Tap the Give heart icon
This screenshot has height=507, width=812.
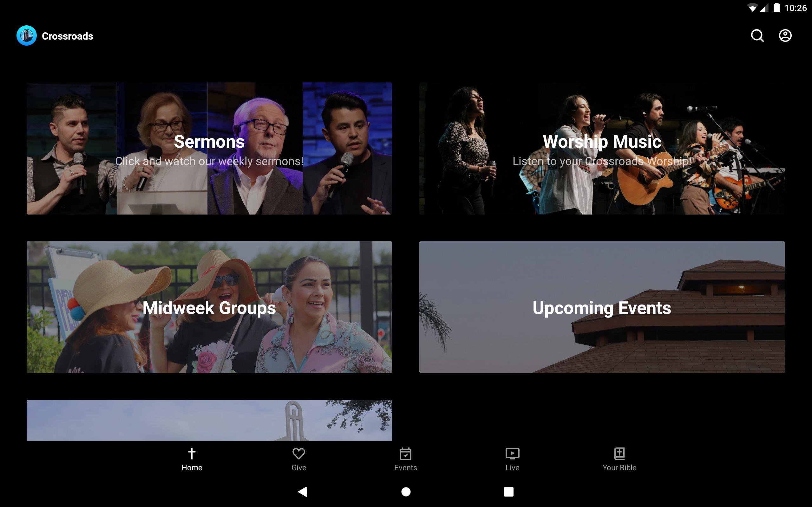298,453
